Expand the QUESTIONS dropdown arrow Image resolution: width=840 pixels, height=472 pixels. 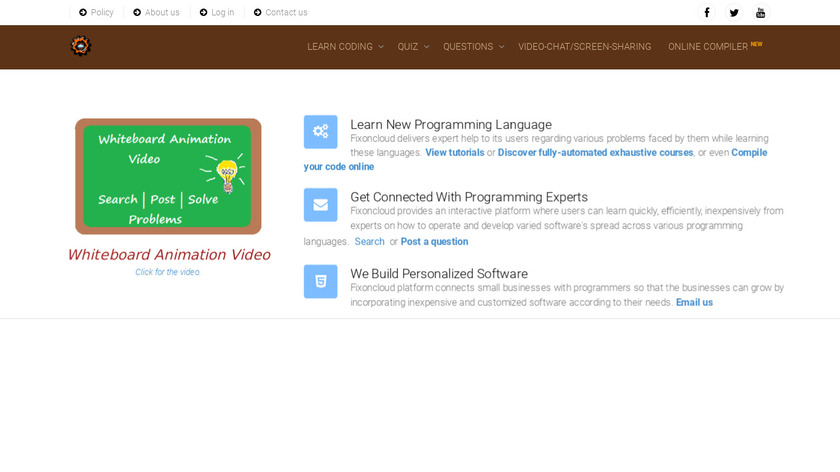[x=501, y=47]
